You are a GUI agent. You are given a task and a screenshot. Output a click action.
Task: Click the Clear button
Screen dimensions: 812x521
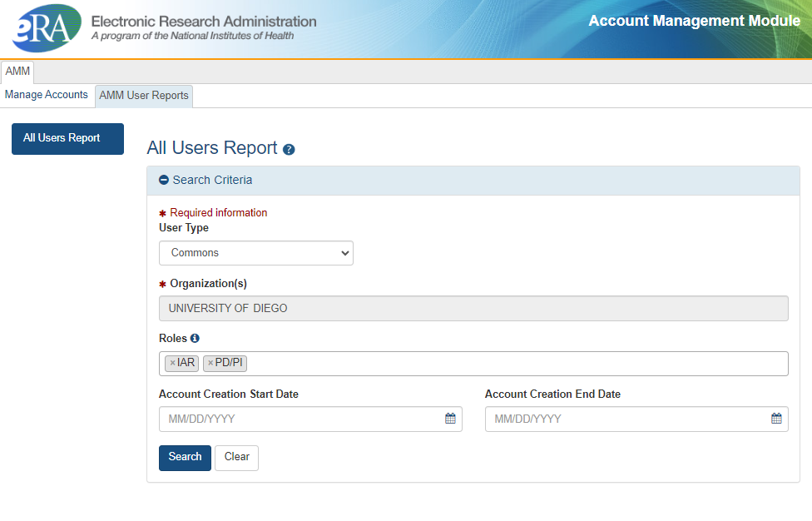click(x=236, y=457)
